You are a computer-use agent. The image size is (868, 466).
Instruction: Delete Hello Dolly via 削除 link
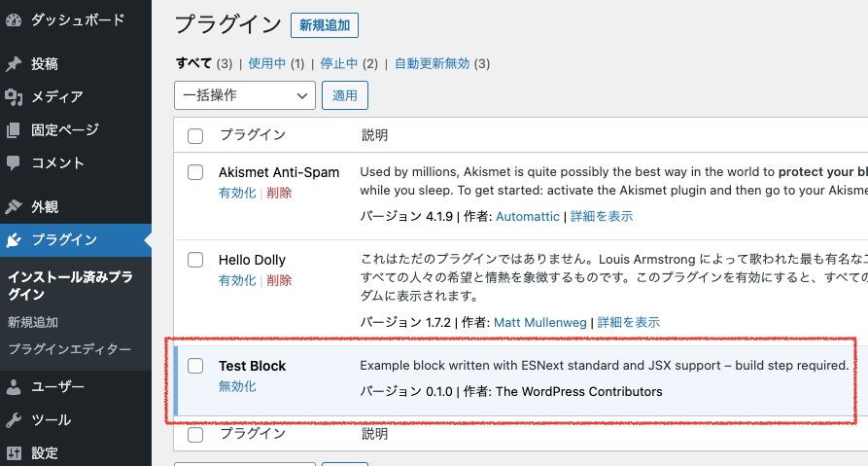(x=279, y=281)
